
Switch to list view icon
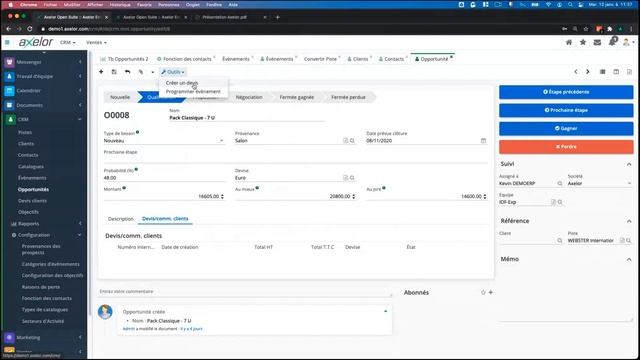tap(602, 72)
